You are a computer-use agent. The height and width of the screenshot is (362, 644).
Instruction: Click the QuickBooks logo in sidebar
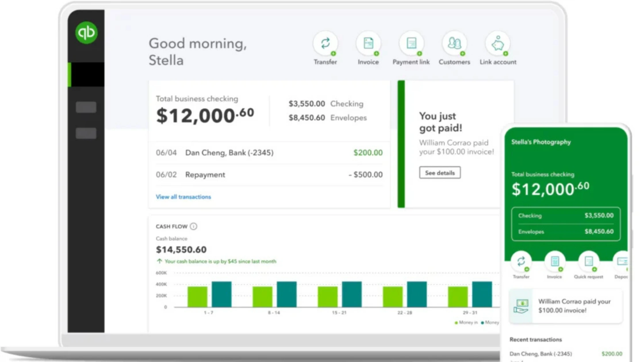point(86,32)
